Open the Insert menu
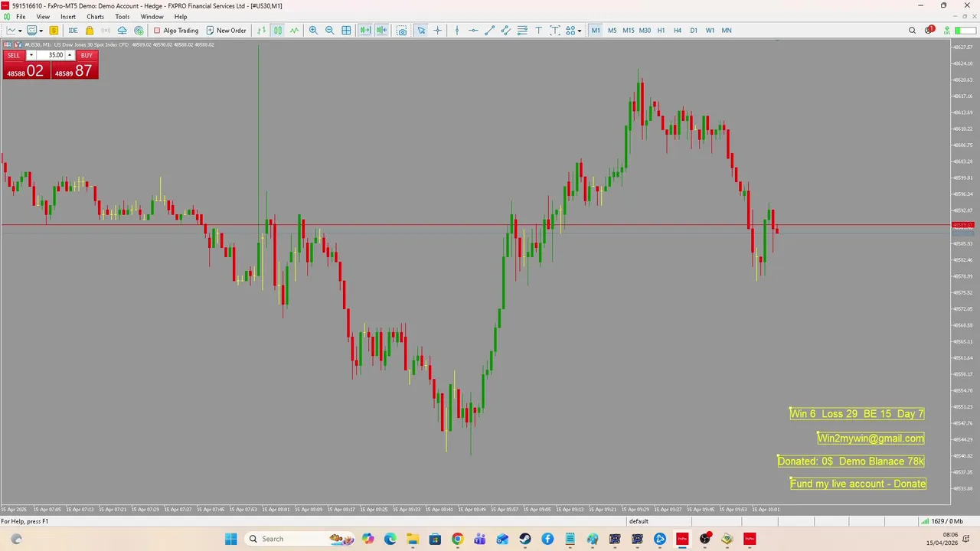This screenshot has width=980, height=551. click(68, 17)
